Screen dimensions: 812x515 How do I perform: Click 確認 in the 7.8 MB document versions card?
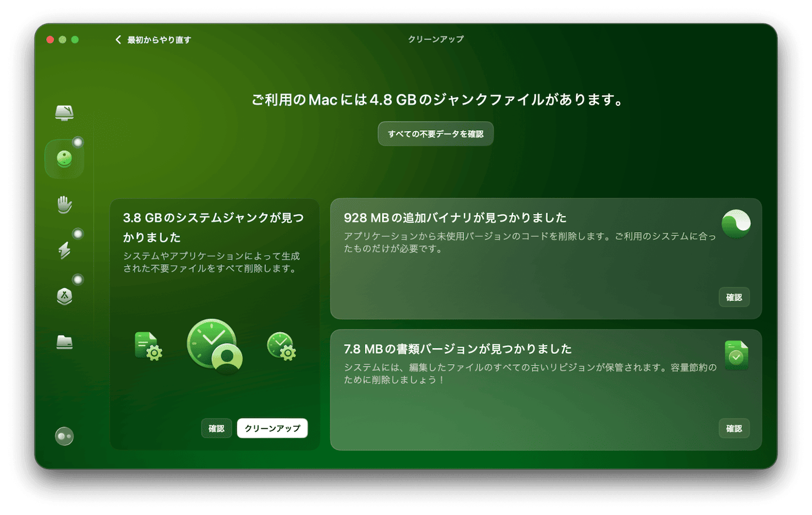(734, 428)
